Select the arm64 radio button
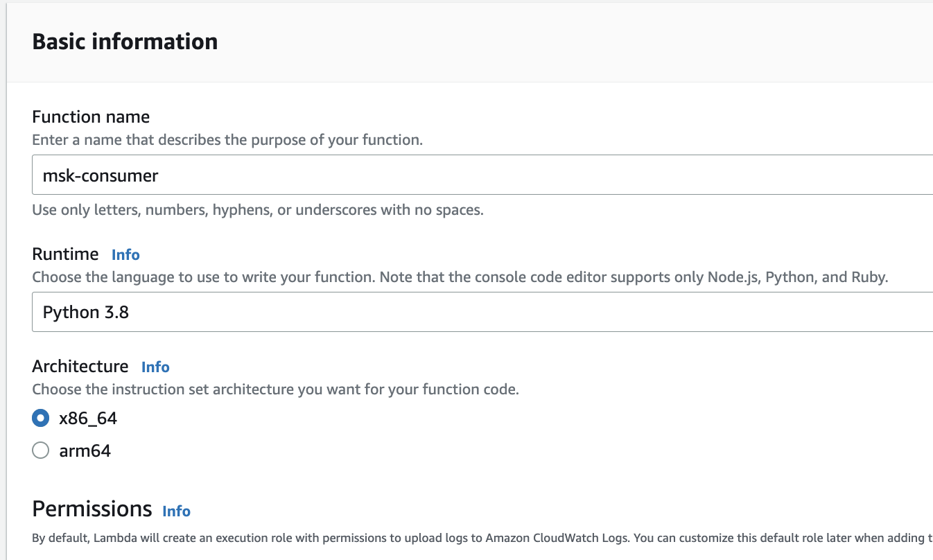Screen dimensions: 933x560 pyautogui.click(x=41, y=451)
